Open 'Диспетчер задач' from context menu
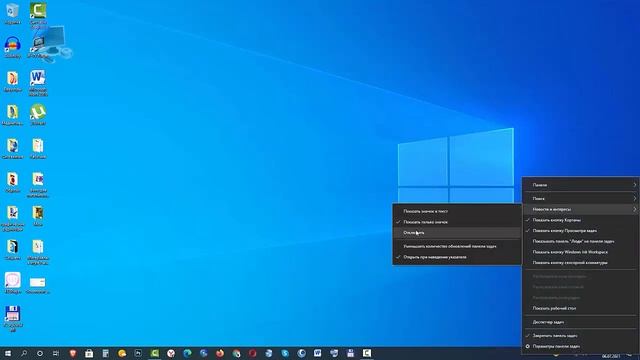 coord(580,322)
